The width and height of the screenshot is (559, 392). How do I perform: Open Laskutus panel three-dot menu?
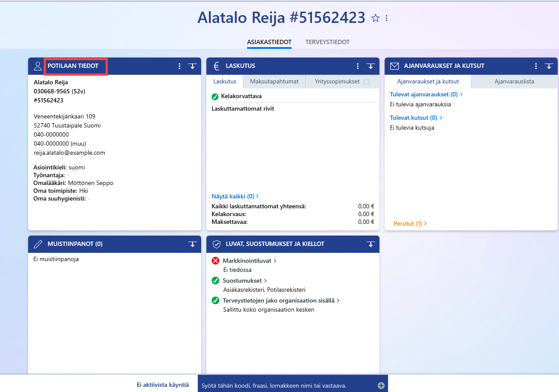pyautogui.click(x=358, y=66)
